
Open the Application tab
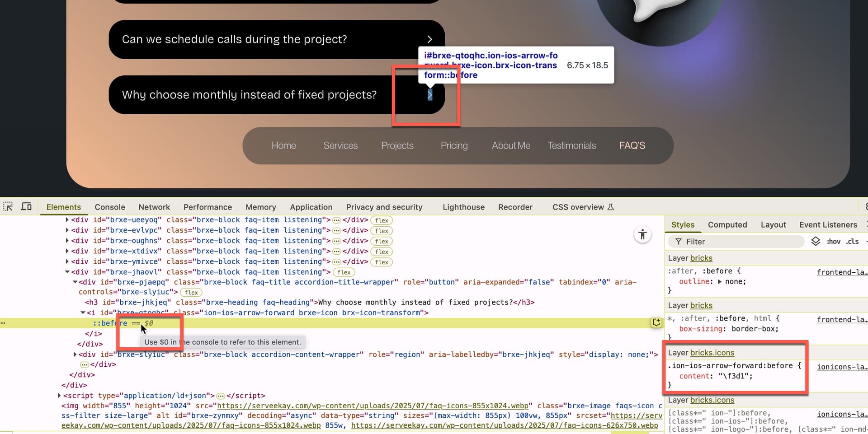311,207
